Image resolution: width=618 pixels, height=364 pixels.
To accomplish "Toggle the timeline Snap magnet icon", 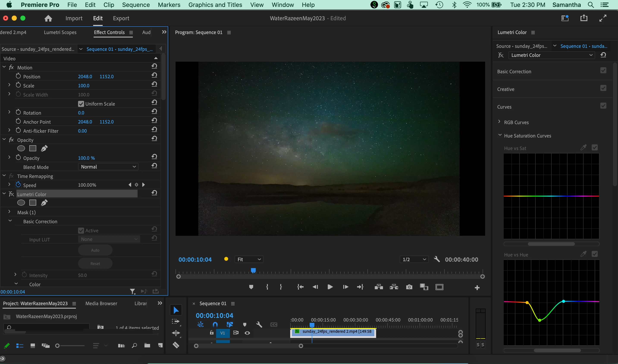I will coord(215,325).
